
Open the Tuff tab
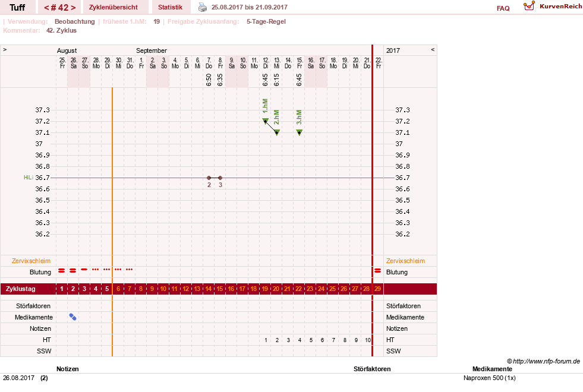pos(17,7)
